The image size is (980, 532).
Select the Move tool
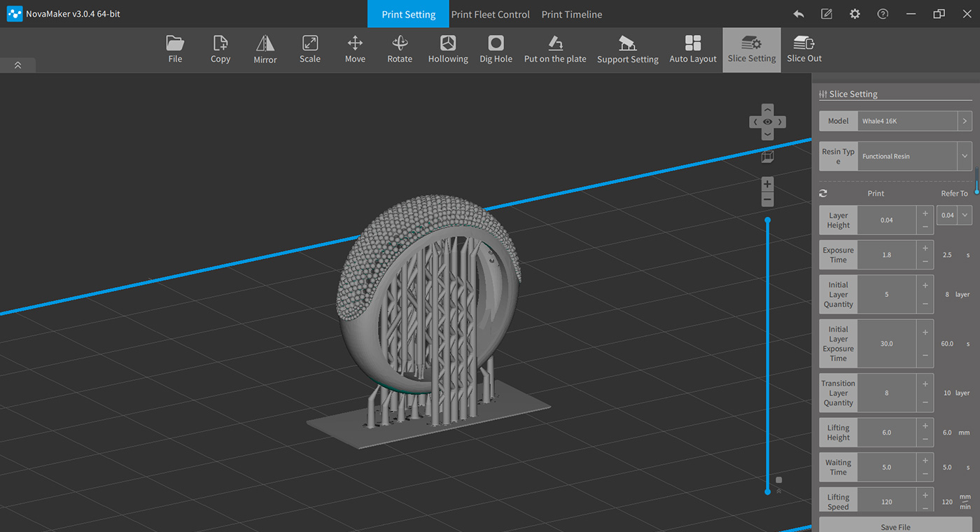355,50
